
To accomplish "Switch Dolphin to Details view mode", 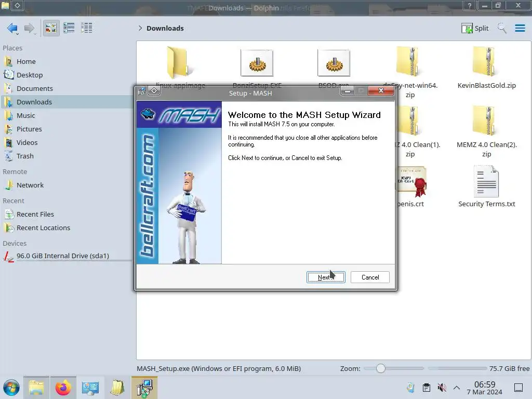I will click(x=87, y=28).
